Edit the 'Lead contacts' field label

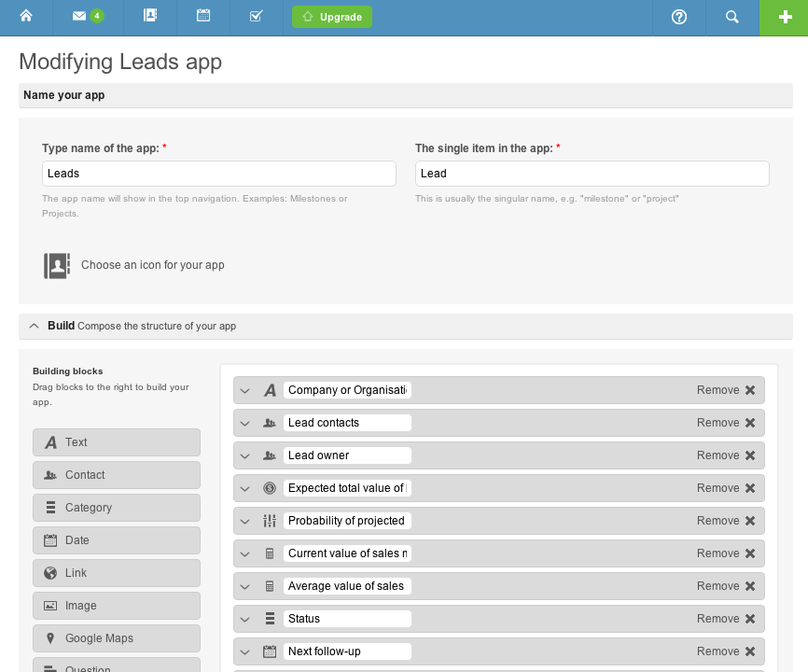click(x=347, y=423)
